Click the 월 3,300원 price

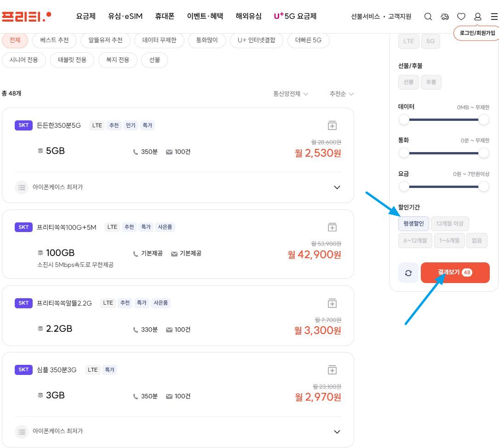(318, 331)
